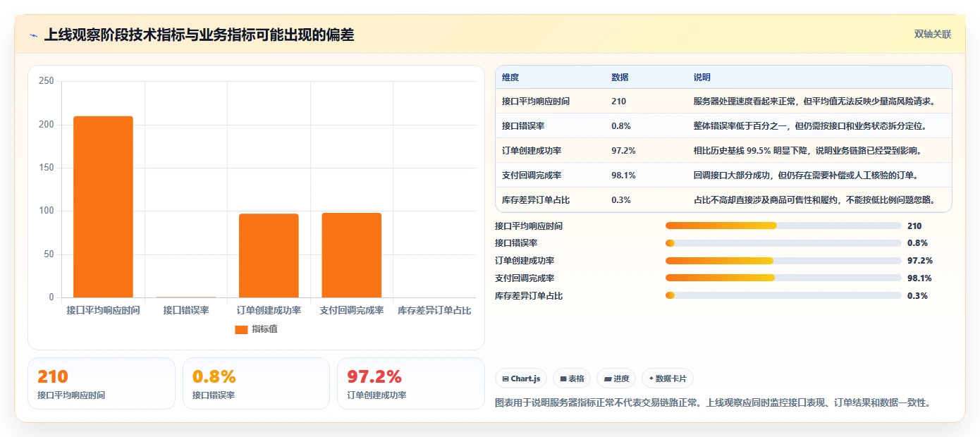Image resolution: width=980 pixels, height=437 pixels.
Task: Select the 数据卡片 tag chip
Action: pyautogui.click(x=668, y=378)
